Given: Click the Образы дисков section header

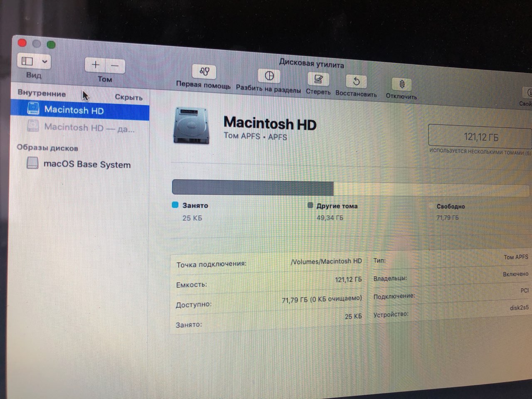Looking at the screenshot, I should point(47,148).
